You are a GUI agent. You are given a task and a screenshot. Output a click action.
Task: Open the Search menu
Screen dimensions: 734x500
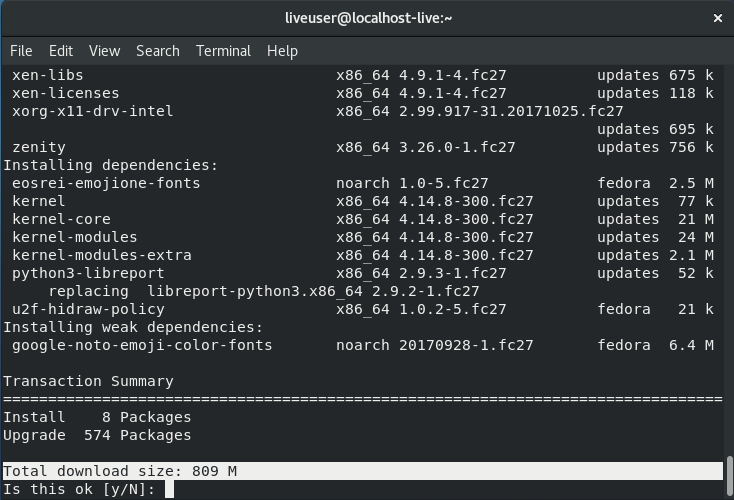click(x=158, y=51)
